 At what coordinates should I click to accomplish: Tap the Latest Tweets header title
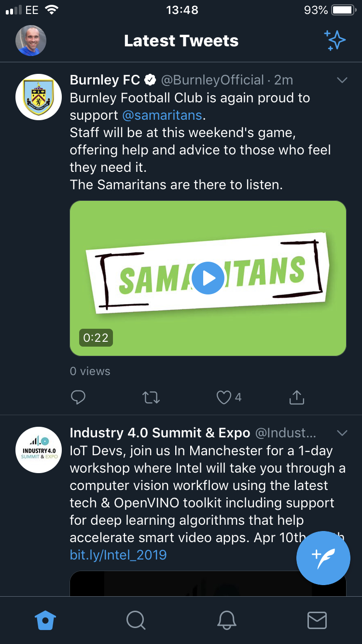pyautogui.click(x=181, y=41)
